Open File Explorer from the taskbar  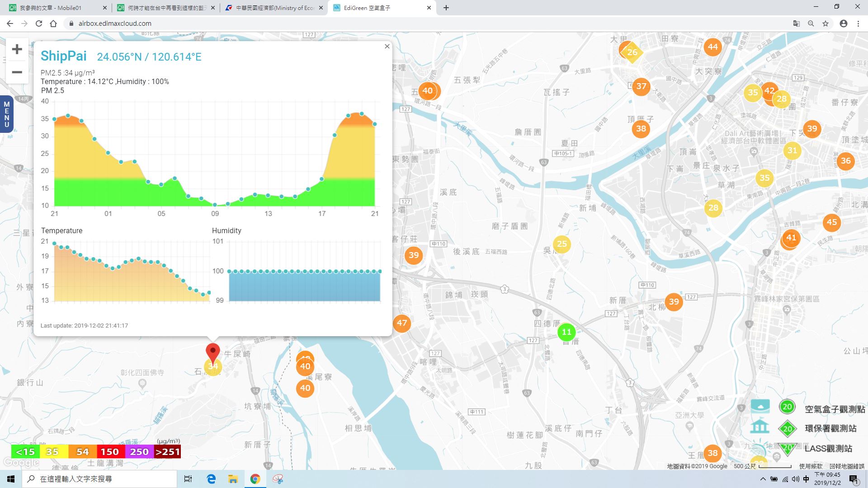233,479
